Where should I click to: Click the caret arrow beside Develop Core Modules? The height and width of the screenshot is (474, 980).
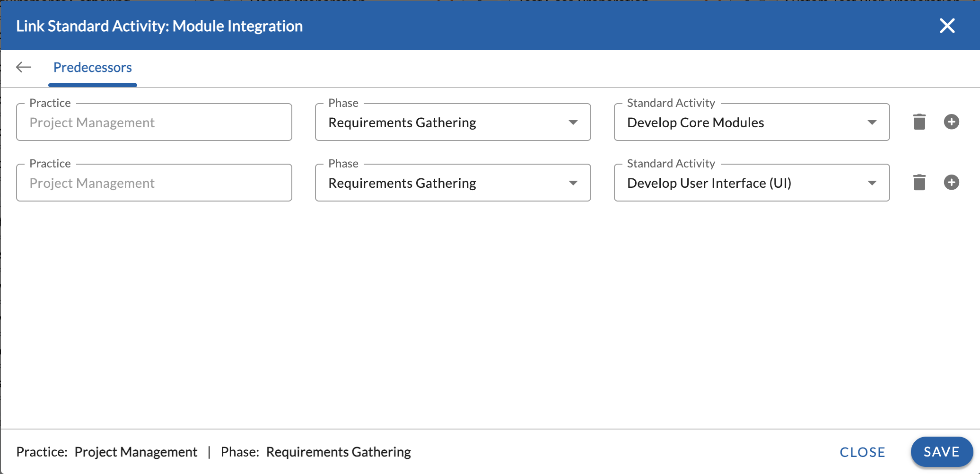pyautogui.click(x=872, y=123)
